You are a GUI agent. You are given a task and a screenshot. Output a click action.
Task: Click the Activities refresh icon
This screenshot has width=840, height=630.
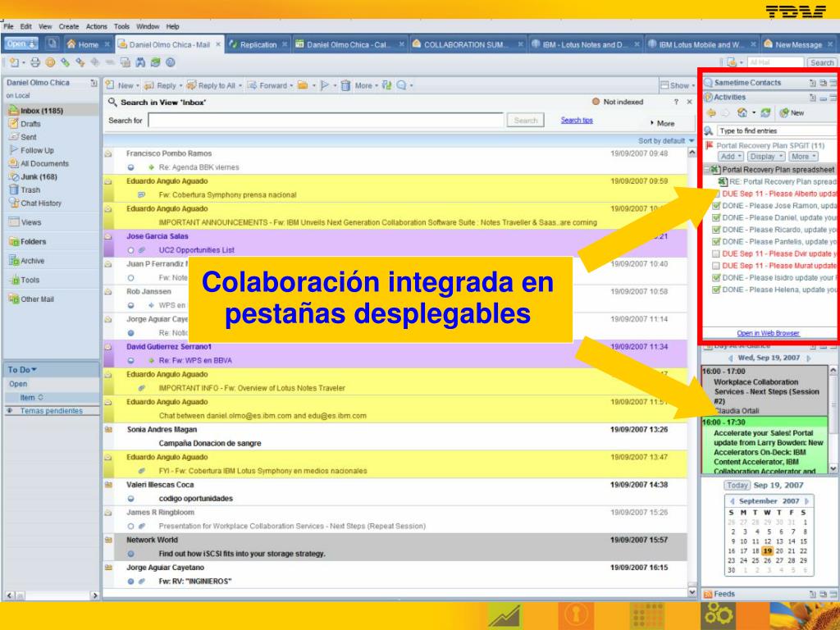765,113
